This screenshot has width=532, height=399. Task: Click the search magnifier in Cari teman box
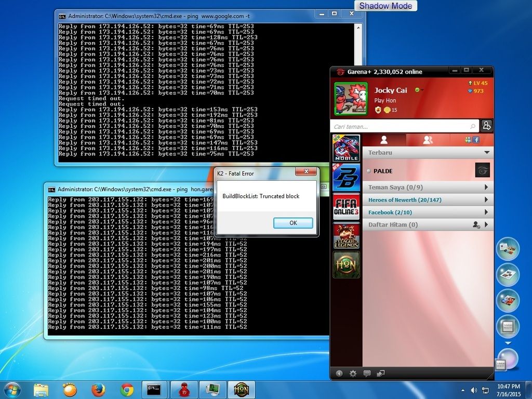click(x=473, y=127)
